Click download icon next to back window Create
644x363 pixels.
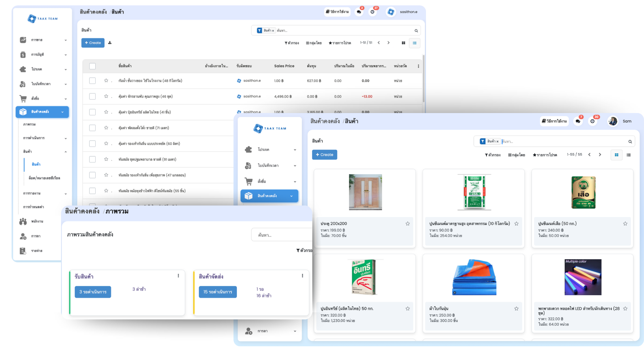[x=110, y=43]
